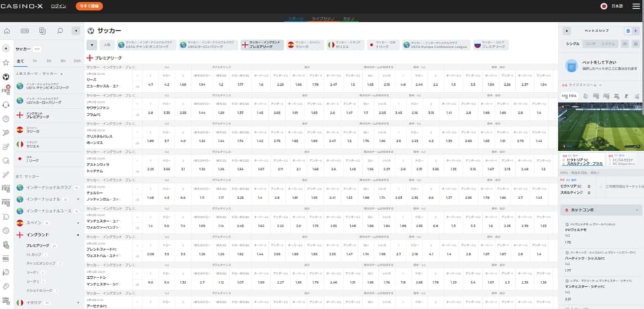Switch to the スポーツ top tab
The width and height of the screenshot is (644, 309).
tap(295, 19)
